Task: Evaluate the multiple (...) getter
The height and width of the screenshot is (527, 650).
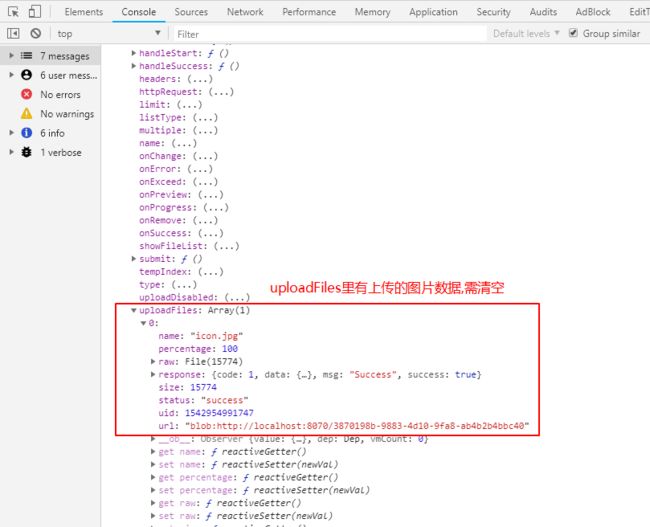Action: click(x=205, y=130)
